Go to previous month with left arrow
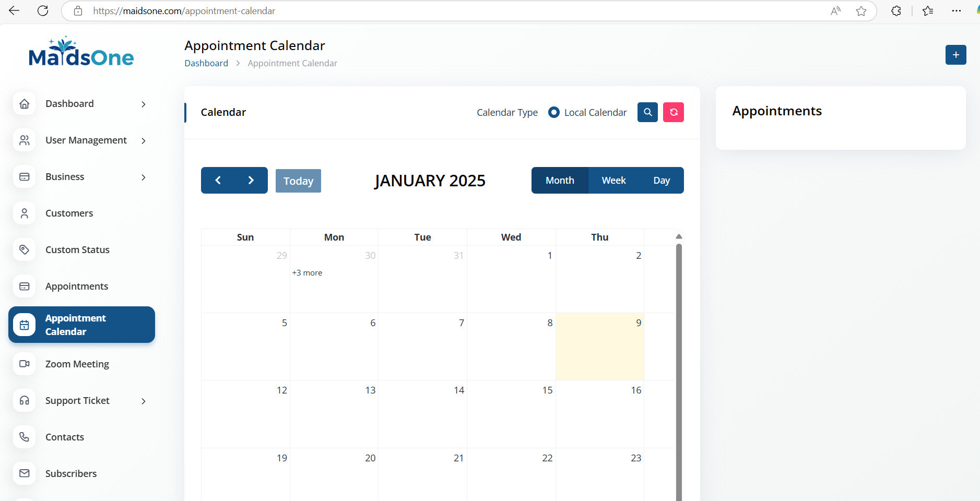The height and width of the screenshot is (501, 980). pos(218,181)
